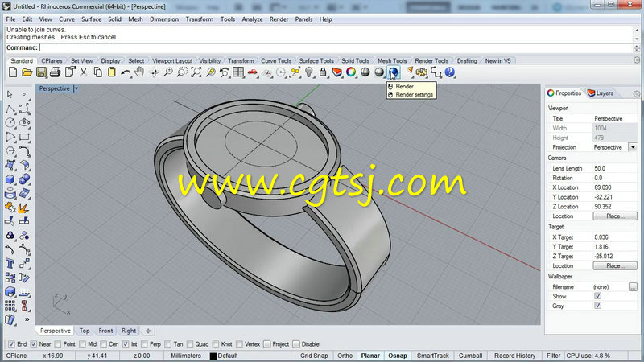Toggle the End osnap checkbox
644x362 pixels.
[11, 344]
